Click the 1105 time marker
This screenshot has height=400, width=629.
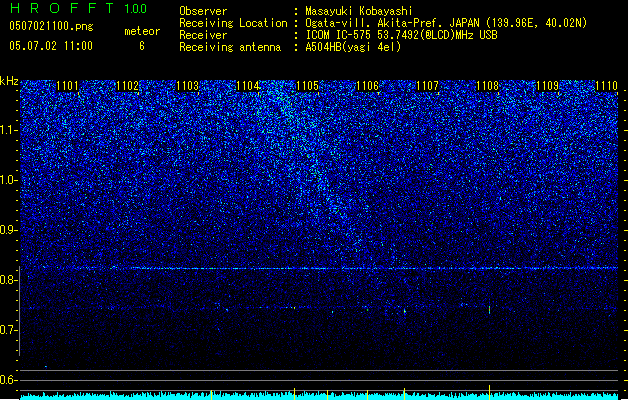point(307,86)
